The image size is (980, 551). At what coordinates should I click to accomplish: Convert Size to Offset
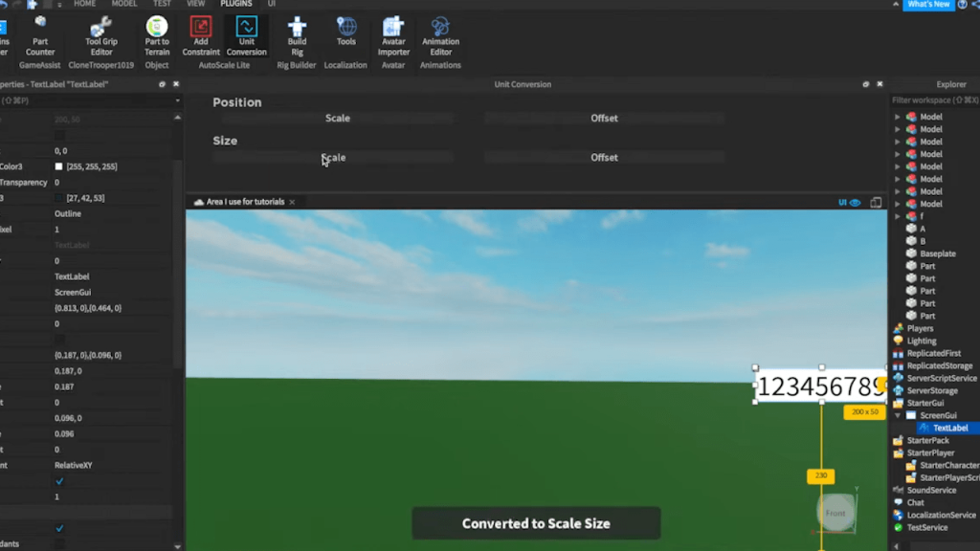604,158
